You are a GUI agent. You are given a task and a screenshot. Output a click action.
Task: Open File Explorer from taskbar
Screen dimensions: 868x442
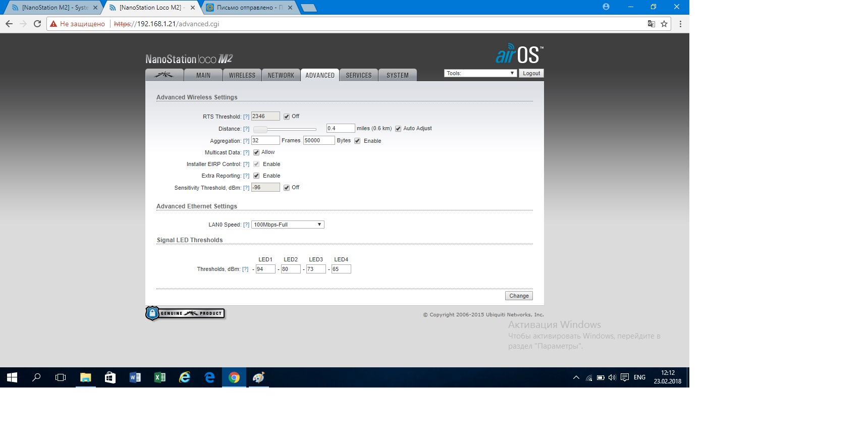(x=85, y=377)
